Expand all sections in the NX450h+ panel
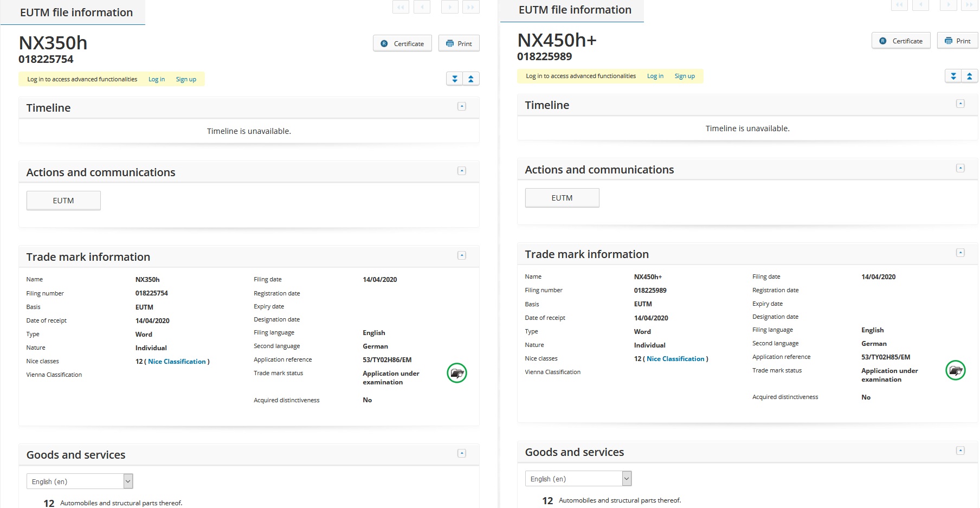This screenshot has height=508, width=980. [x=953, y=76]
